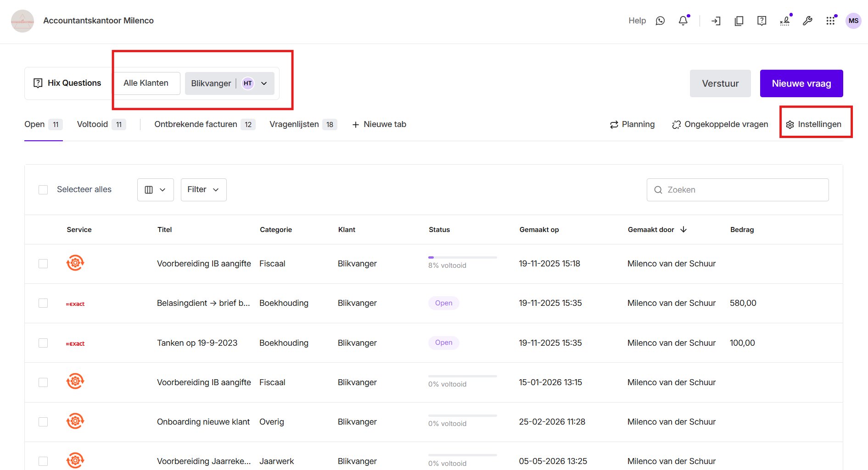Open the MS user avatar menu
Screen dimensions: 868x470
(x=853, y=21)
